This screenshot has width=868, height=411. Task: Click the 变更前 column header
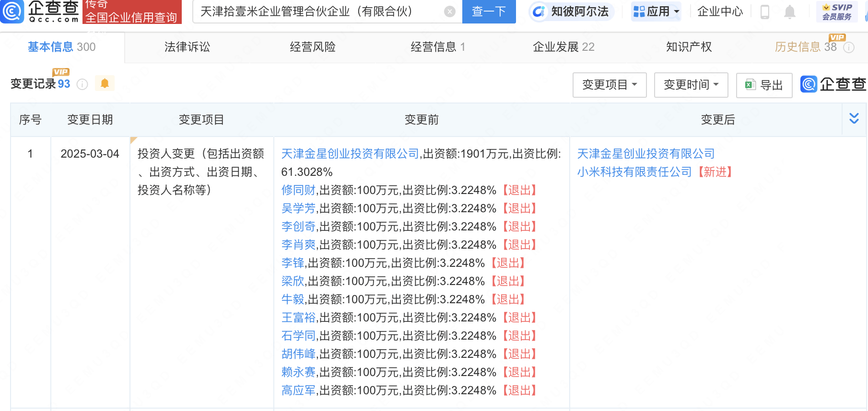coord(422,120)
